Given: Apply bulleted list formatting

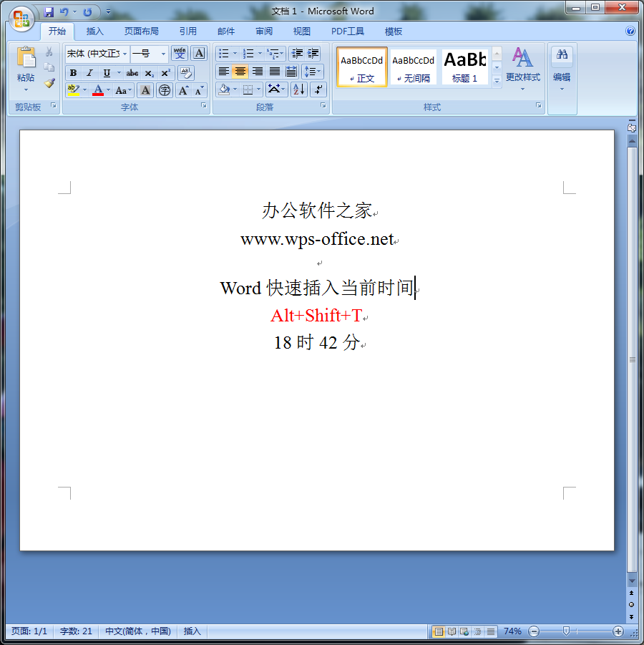Looking at the screenshot, I should [223, 53].
